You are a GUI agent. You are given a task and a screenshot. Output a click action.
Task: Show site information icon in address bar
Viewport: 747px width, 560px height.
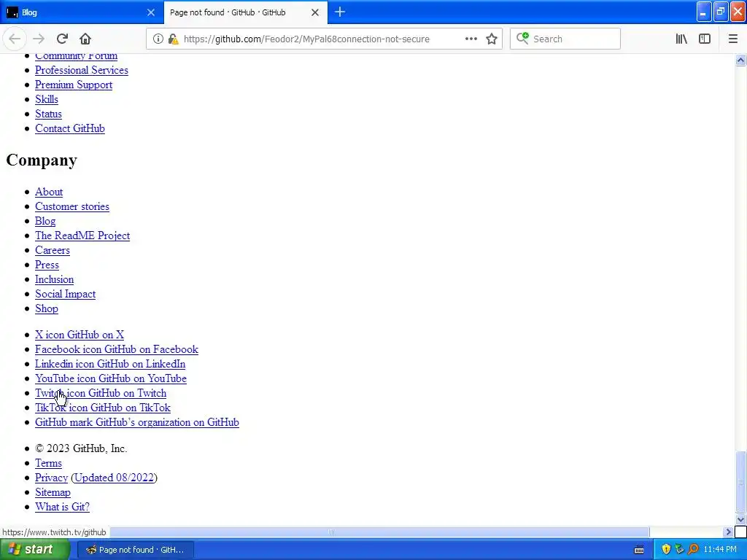point(158,39)
